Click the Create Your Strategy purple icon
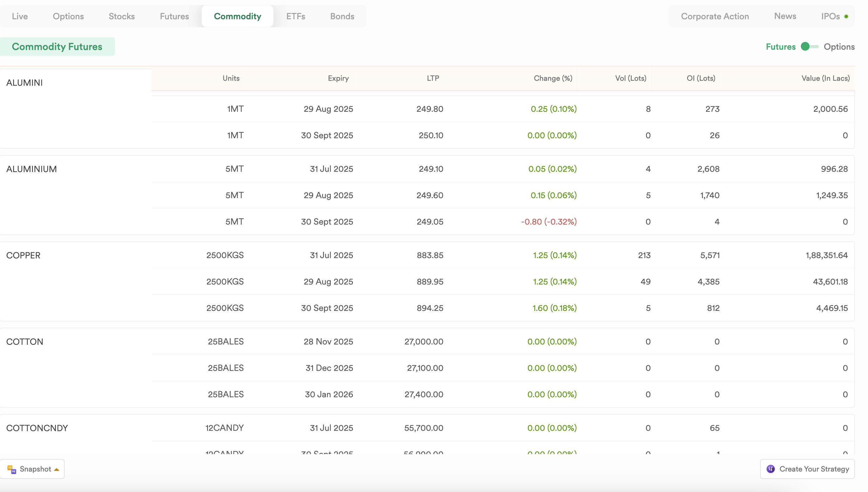This screenshot has width=868, height=492. coord(770,469)
